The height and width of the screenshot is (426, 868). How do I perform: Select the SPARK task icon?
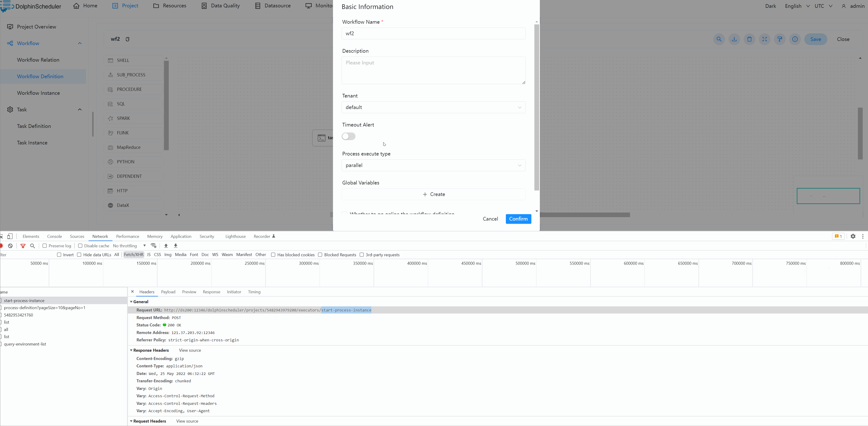[x=111, y=118]
